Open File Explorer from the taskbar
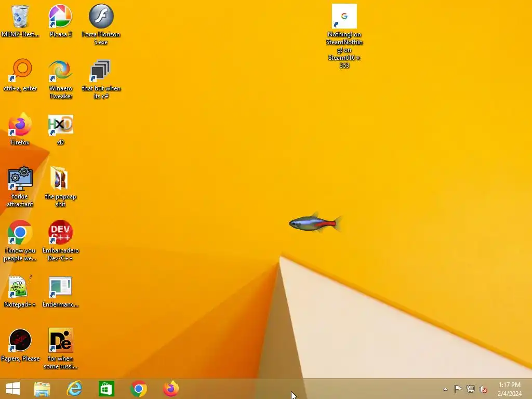The image size is (532, 399). [42, 389]
